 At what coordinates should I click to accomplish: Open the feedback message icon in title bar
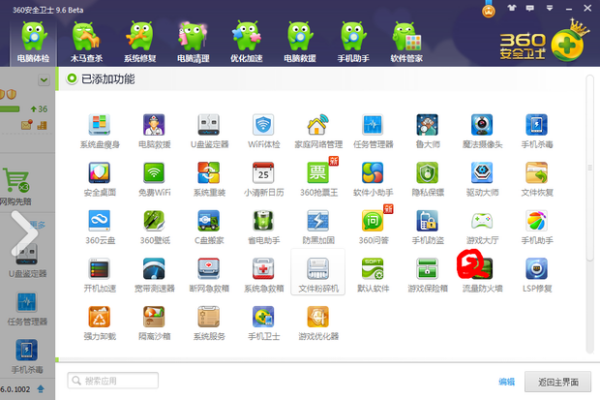pyautogui.click(x=530, y=8)
